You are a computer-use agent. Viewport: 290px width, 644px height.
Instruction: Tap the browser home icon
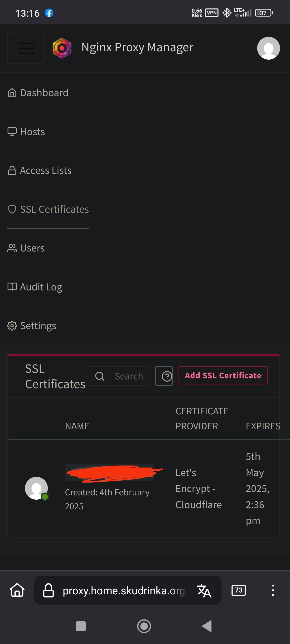[17, 590]
